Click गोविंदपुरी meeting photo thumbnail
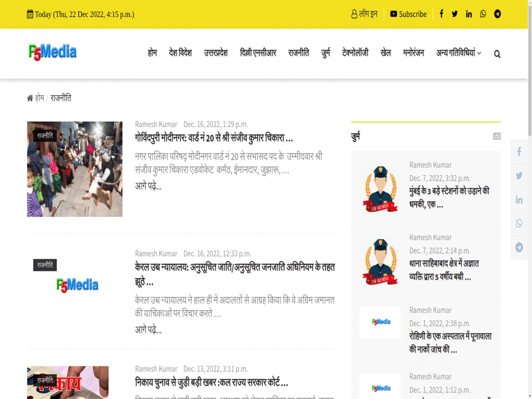This screenshot has width=532, height=399. pos(74,169)
